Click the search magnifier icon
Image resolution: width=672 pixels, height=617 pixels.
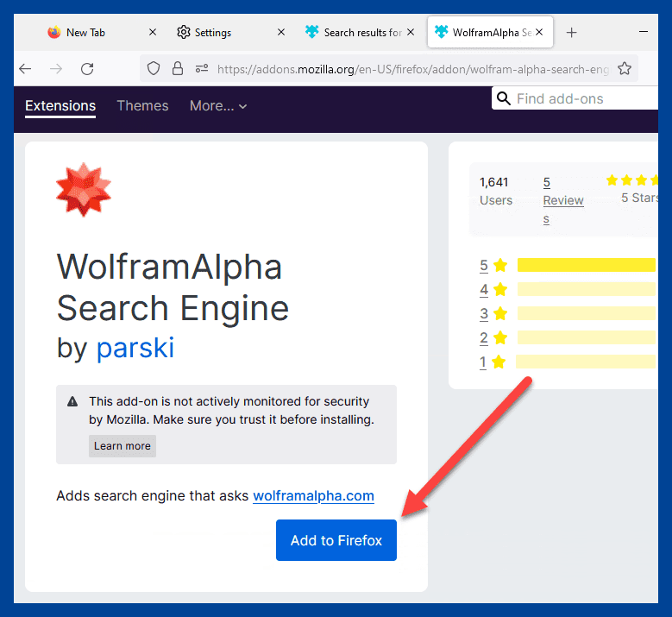click(504, 98)
